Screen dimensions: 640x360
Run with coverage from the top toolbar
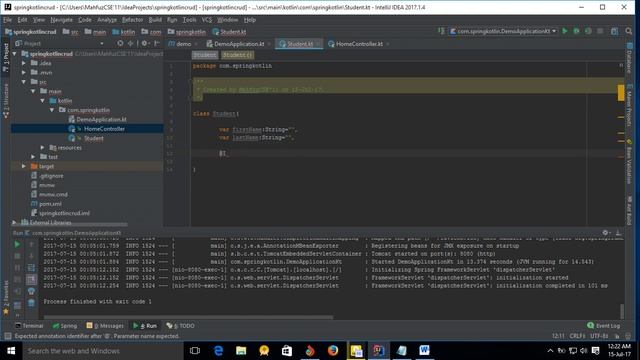(x=588, y=31)
